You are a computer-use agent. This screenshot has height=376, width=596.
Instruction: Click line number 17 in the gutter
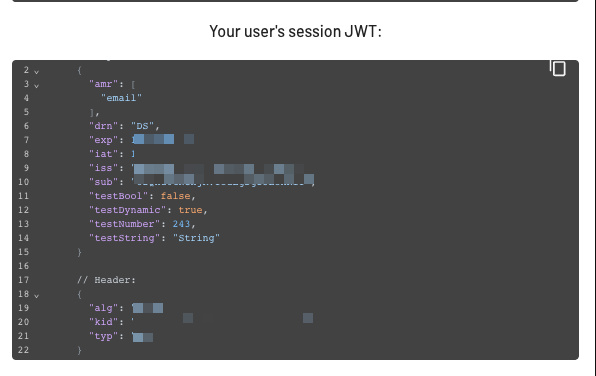coord(24,280)
